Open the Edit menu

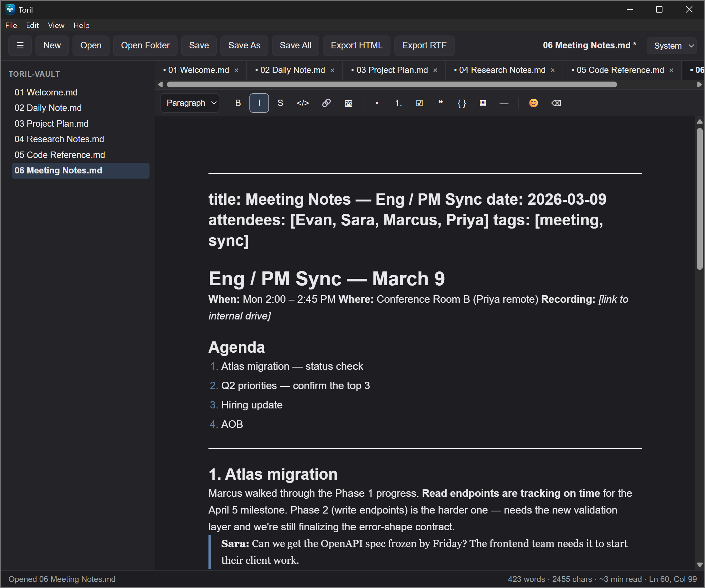point(33,25)
